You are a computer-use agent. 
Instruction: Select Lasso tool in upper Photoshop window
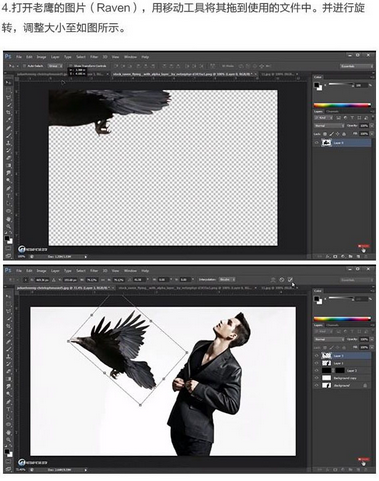[9, 98]
